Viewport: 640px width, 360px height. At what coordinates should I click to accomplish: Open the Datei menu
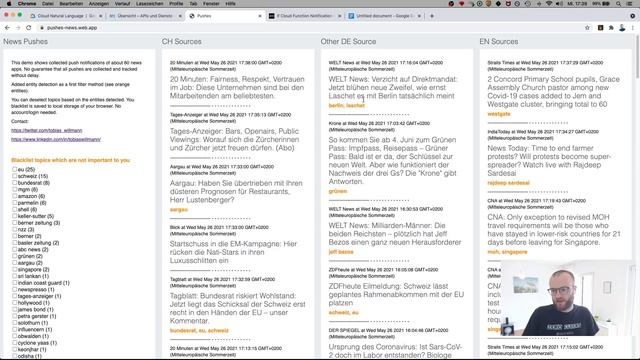(48, 4)
